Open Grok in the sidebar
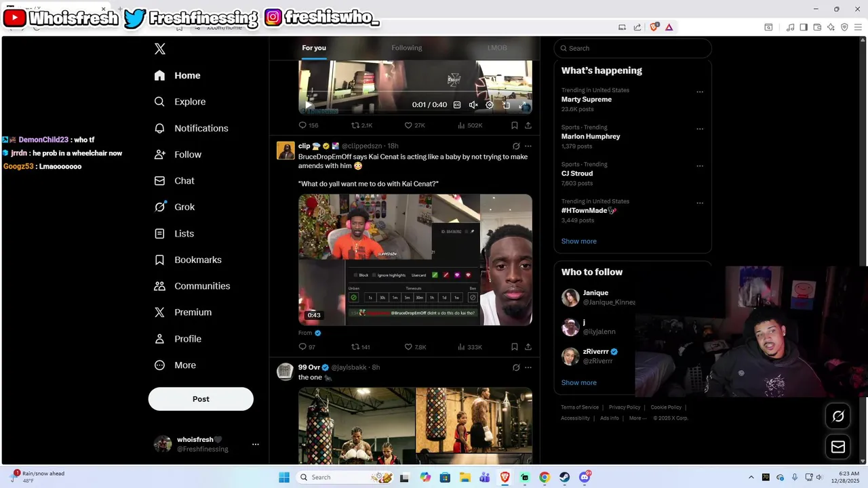This screenshot has height=488, width=868. point(174,207)
